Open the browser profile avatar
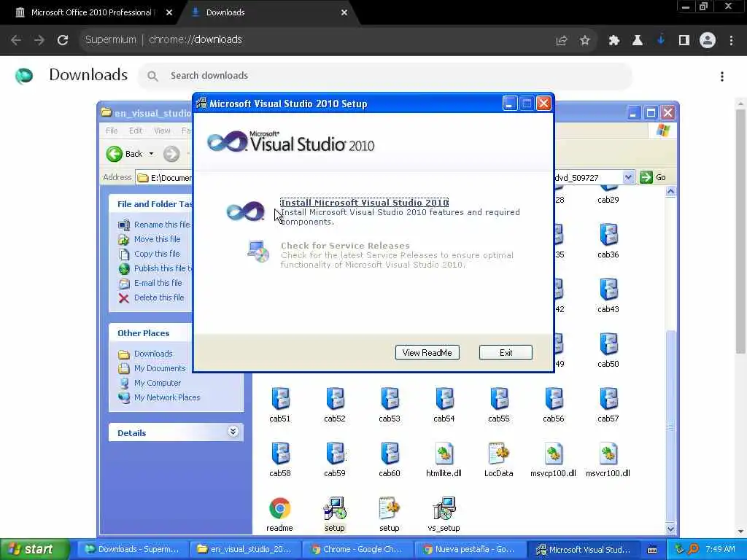747x560 pixels. (708, 41)
